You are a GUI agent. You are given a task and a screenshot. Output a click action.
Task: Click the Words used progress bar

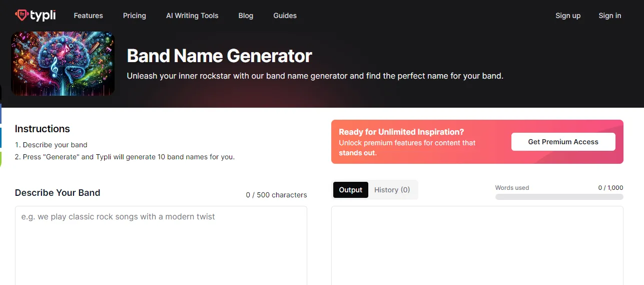559,197
